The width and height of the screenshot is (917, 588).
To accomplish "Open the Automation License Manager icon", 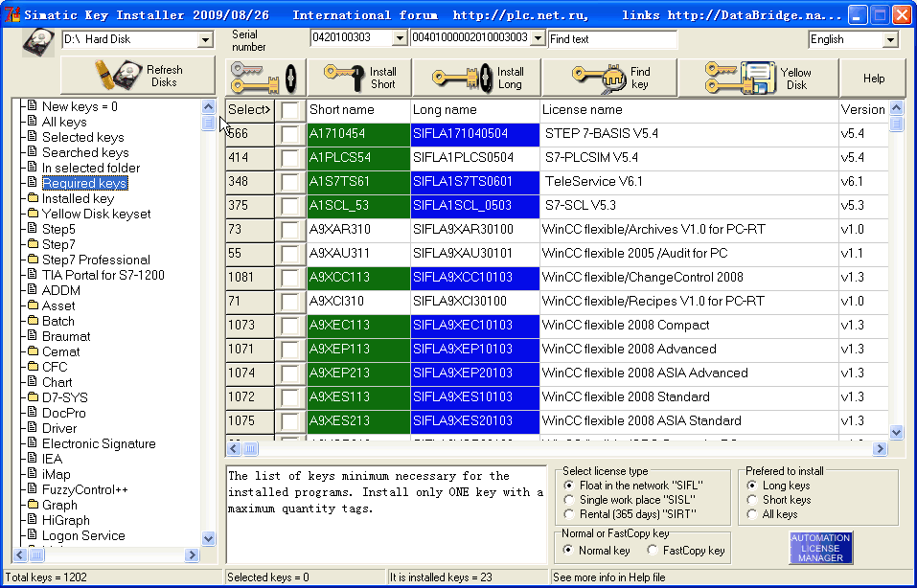I will (x=820, y=547).
